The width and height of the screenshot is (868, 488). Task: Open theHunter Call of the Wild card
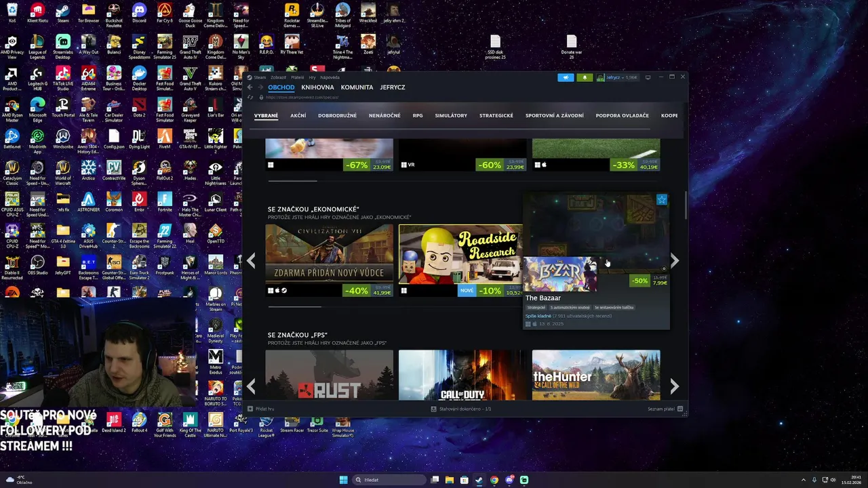pos(596,375)
